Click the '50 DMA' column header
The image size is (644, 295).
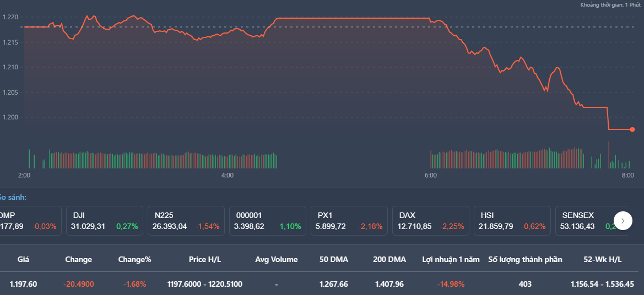click(x=334, y=259)
